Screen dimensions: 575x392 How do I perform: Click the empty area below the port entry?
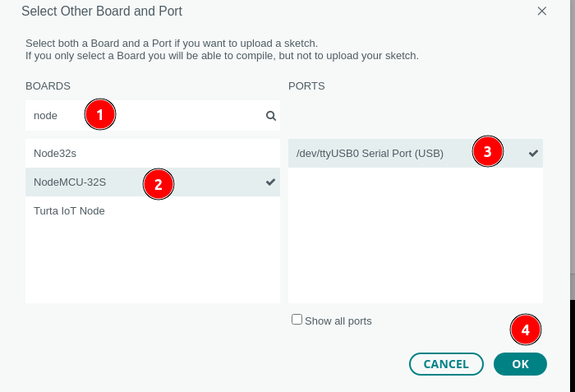point(415,238)
